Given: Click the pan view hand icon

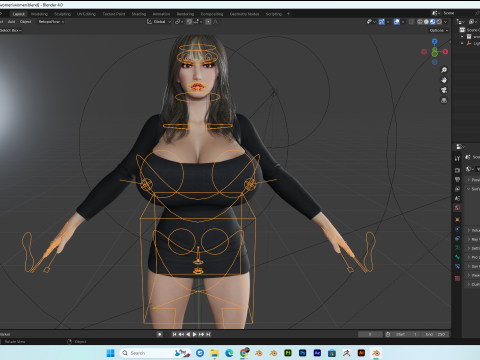Looking at the screenshot, I should pos(444,80).
